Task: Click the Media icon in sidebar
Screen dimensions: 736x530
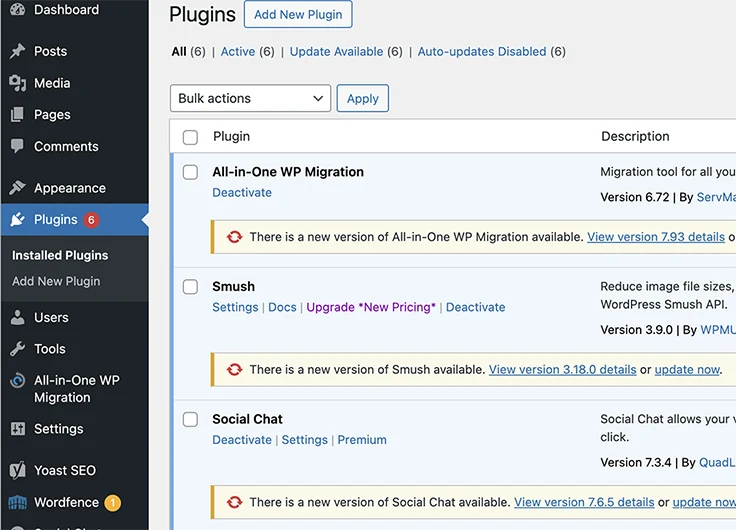Action: (18, 83)
